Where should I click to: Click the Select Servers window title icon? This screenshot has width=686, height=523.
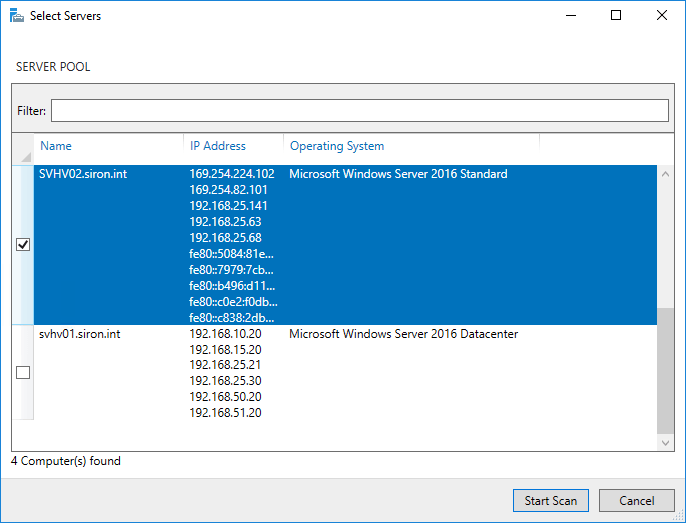pyautogui.click(x=17, y=15)
